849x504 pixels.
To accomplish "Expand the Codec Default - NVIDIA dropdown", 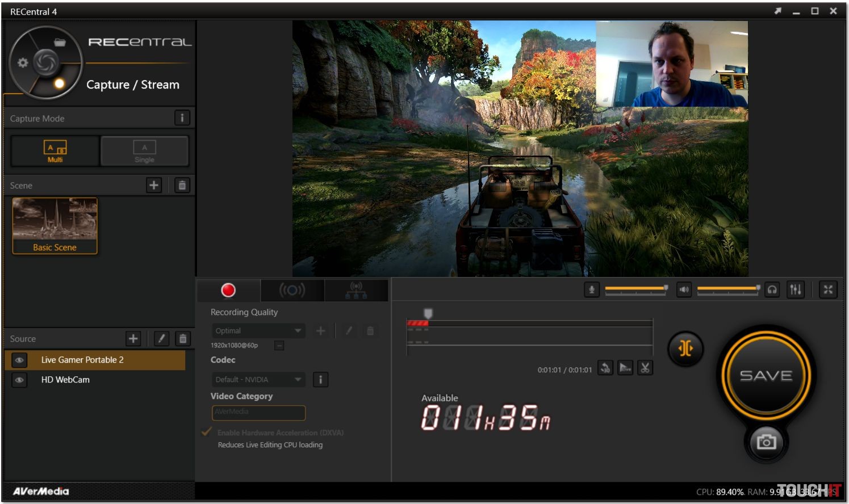I will pyautogui.click(x=258, y=380).
